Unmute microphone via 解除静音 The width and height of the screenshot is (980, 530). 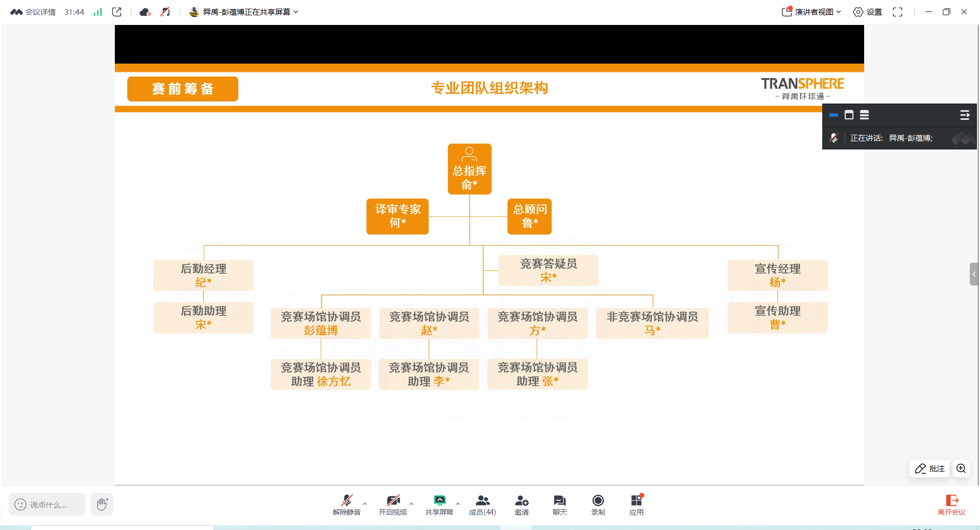point(347,504)
